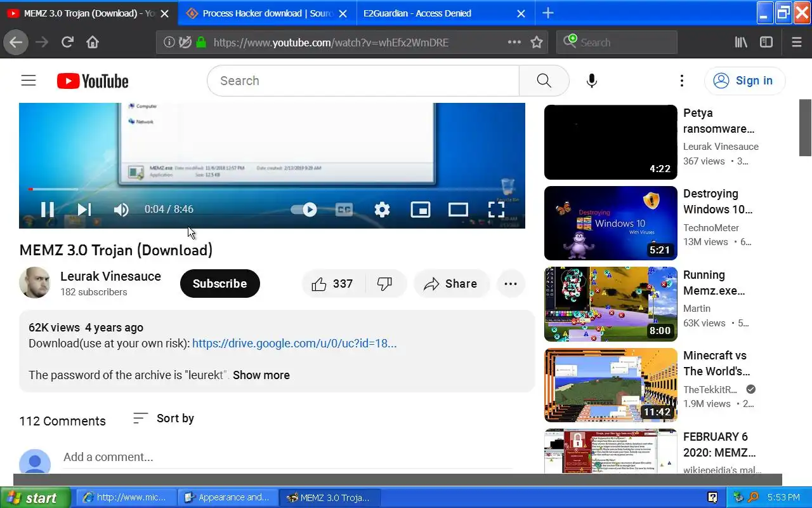Click the green padlock connection icon
812x508 pixels.
coord(201,43)
